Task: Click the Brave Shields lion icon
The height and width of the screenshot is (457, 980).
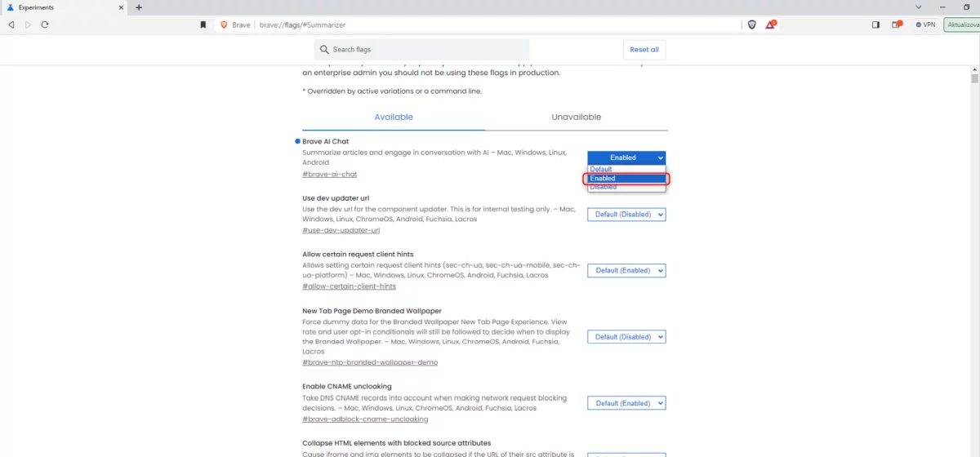Action: click(752, 24)
